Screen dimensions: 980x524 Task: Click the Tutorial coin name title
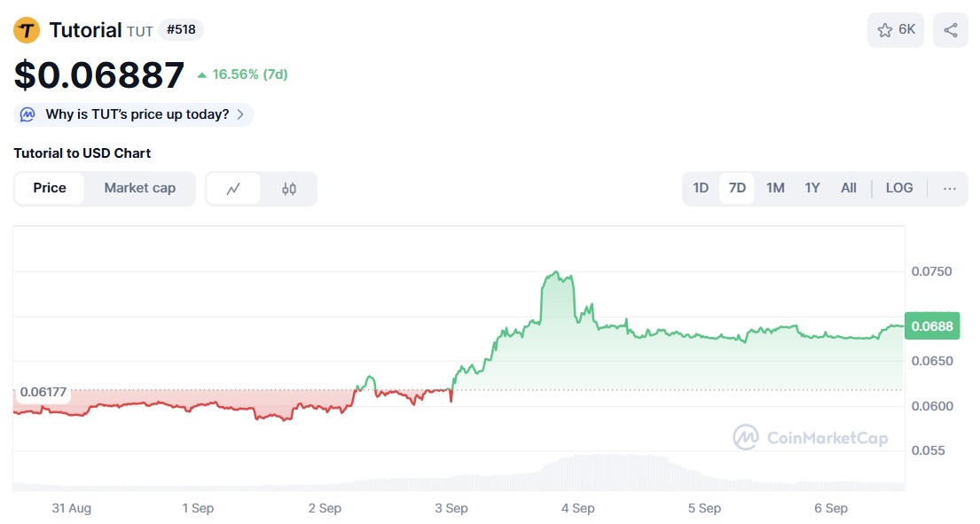tap(86, 30)
